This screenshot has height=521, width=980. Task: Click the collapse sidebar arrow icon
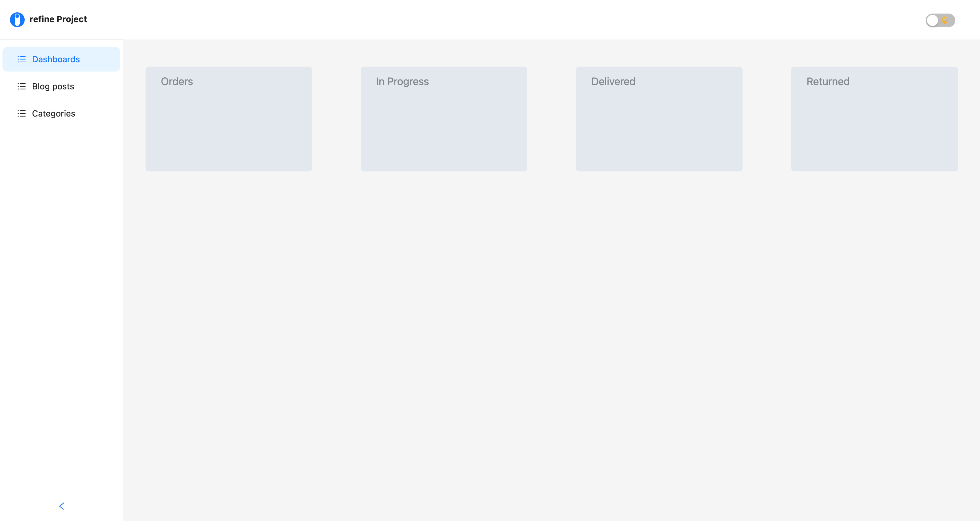62,506
